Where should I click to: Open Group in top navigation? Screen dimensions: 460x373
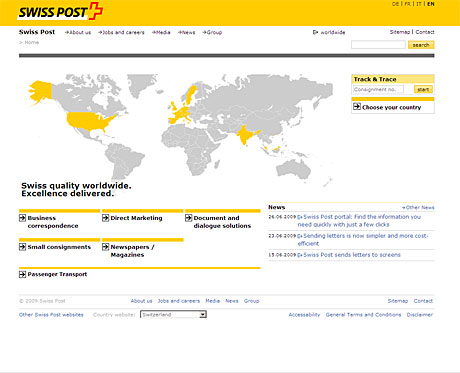coord(212,32)
